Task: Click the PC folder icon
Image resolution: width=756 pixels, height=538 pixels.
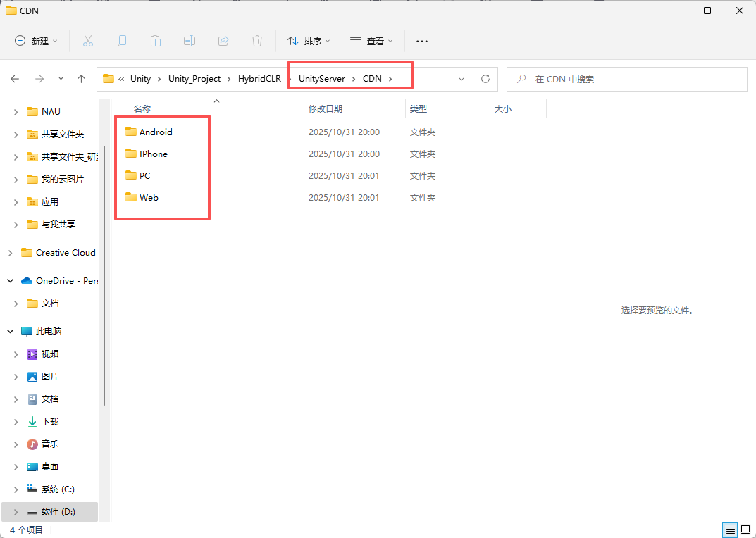Action: [130, 175]
